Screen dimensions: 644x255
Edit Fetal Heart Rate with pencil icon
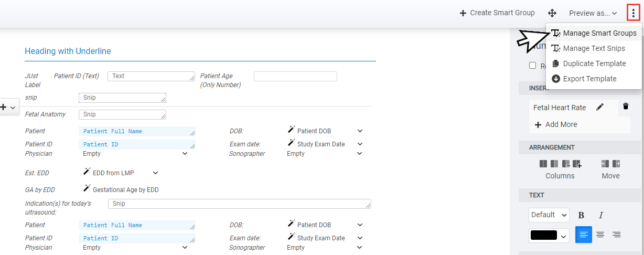[x=600, y=107]
